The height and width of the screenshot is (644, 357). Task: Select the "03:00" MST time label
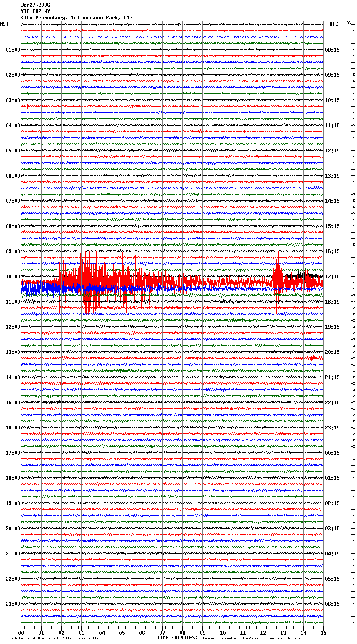13,100
